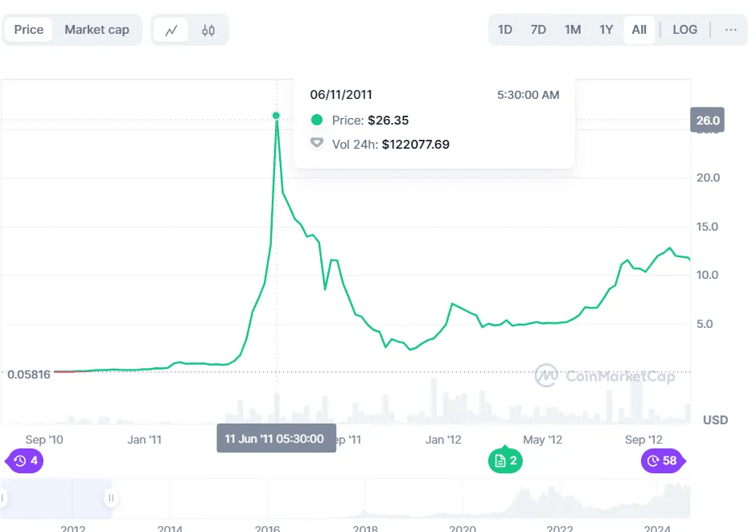Viewport: 756px width, 532px height.
Task: Click the purple history badge showing 4
Action: tap(26, 460)
